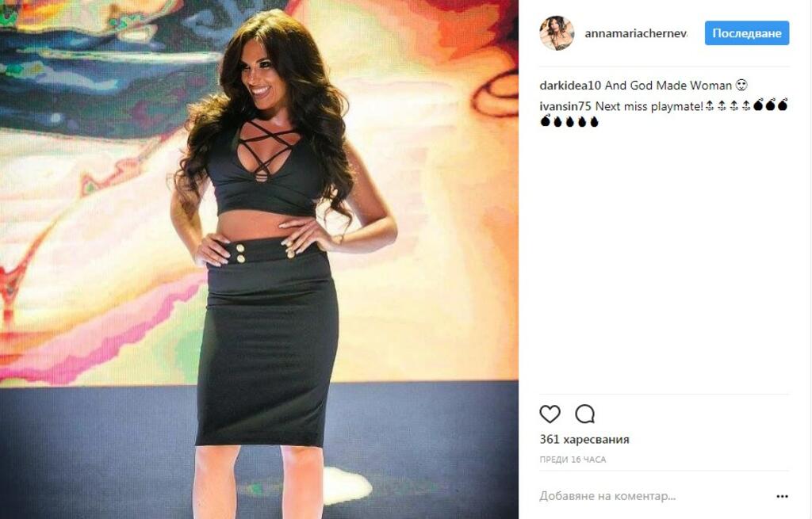Open the ПРЕДИ 16 ЧАСА timestamp link
This screenshot has height=519, width=812.
573,460
